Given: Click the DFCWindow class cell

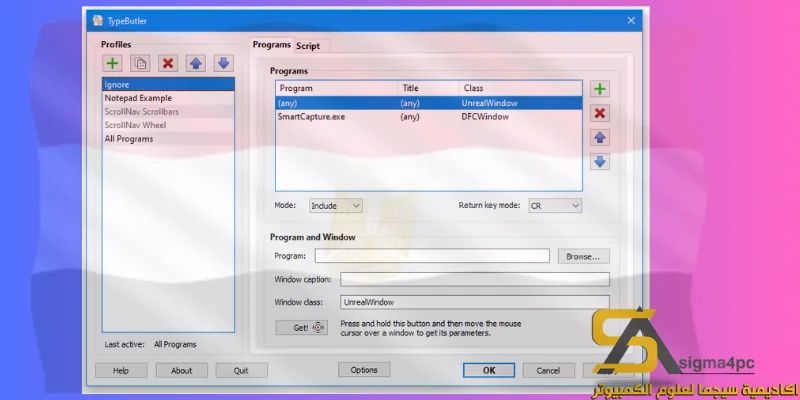Looking at the screenshot, I should pos(485,117).
